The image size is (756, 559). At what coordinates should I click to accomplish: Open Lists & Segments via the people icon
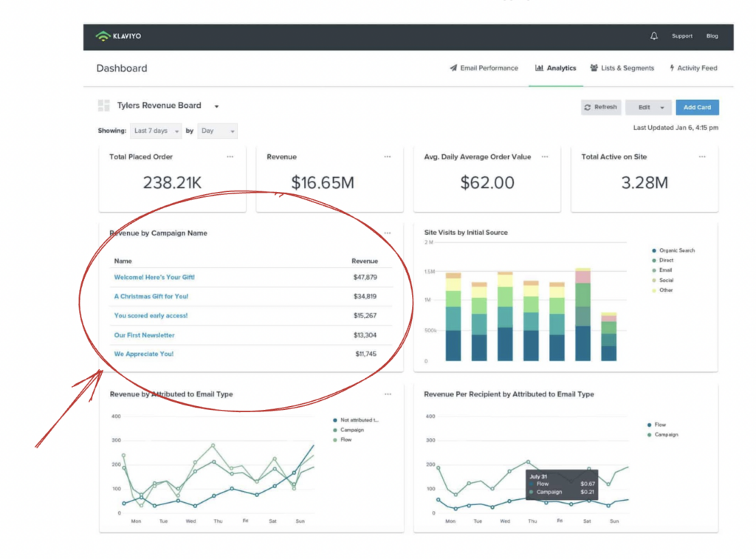coord(594,67)
